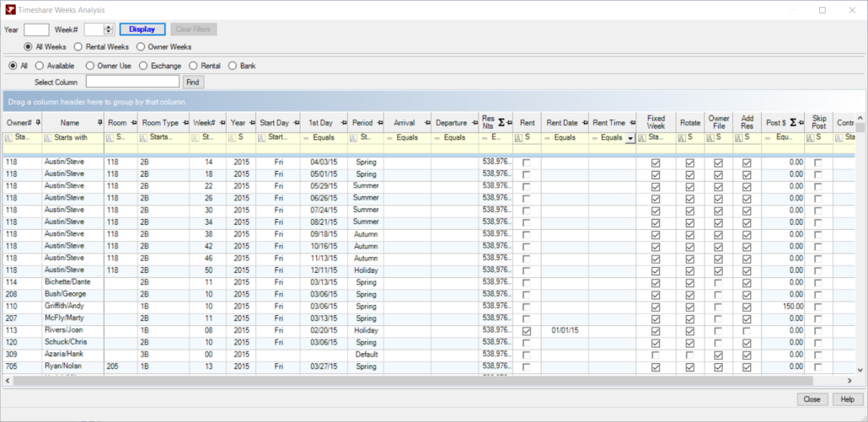The width and height of the screenshot is (868, 422).
Task: Toggle Rent checkbox for Rivers/Joan
Action: [527, 331]
